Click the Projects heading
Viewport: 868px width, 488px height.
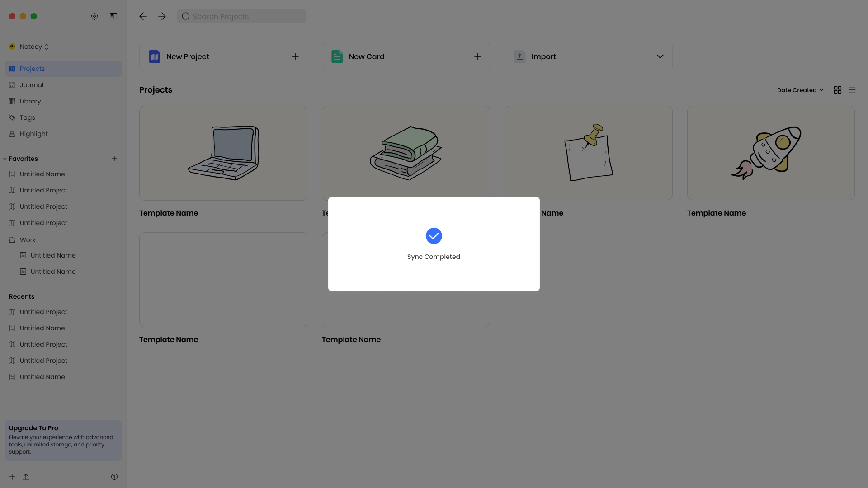tap(156, 90)
